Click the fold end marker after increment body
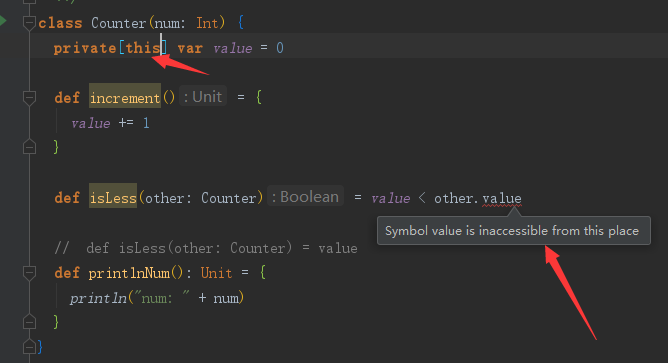Image resolution: width=668 pixels, height=363 pixels. (29, 147)
